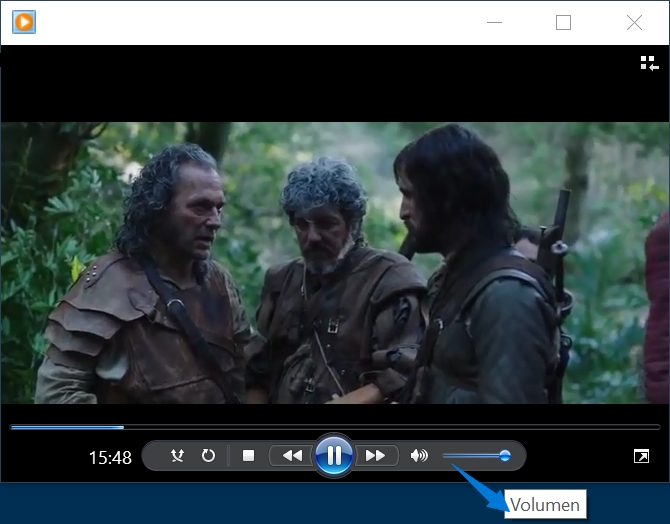The height and width of the screenshot is (524, 670).
Task: Toggle shuffle mode in player controls
Action: coord(177,456)
